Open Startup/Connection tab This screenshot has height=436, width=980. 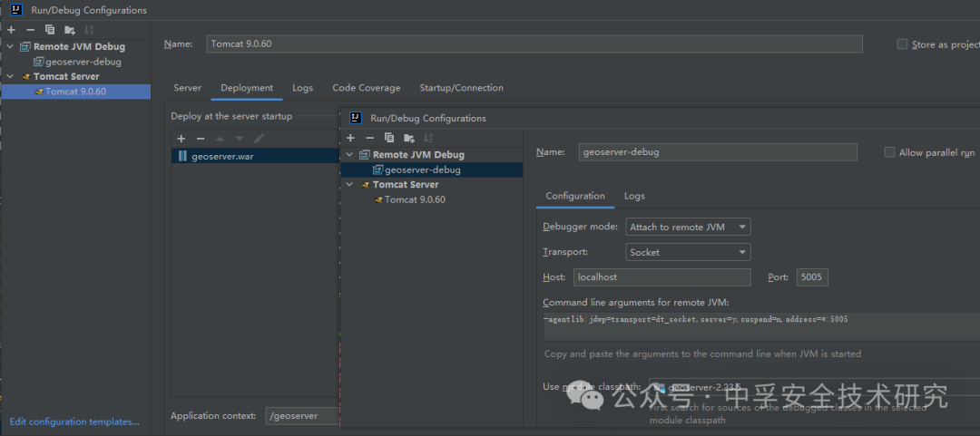tap(461, 88)
